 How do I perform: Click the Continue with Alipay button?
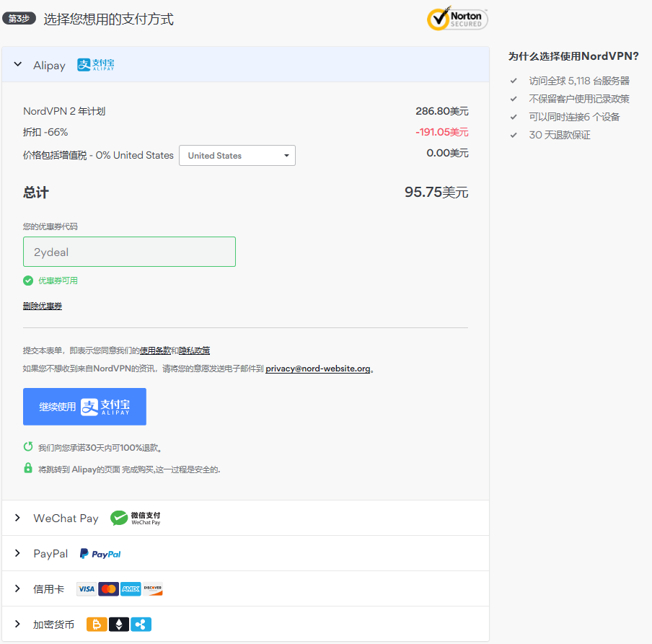[x=85, y=407]
